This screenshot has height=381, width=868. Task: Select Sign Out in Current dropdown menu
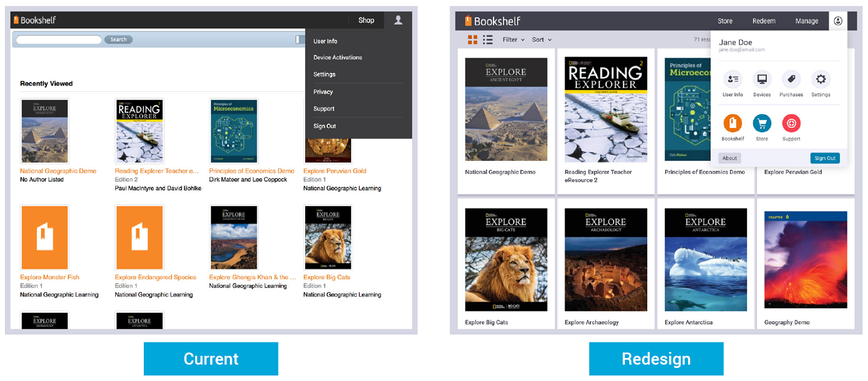point(325,127)
